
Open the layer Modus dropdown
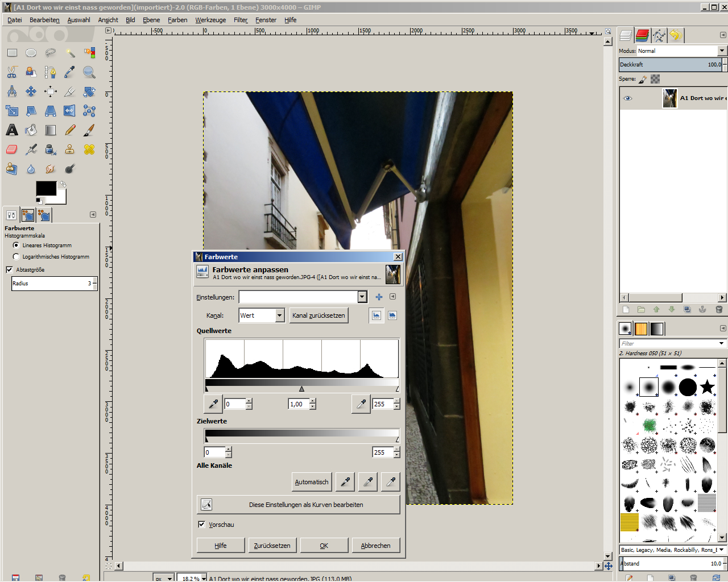[722, 51]
